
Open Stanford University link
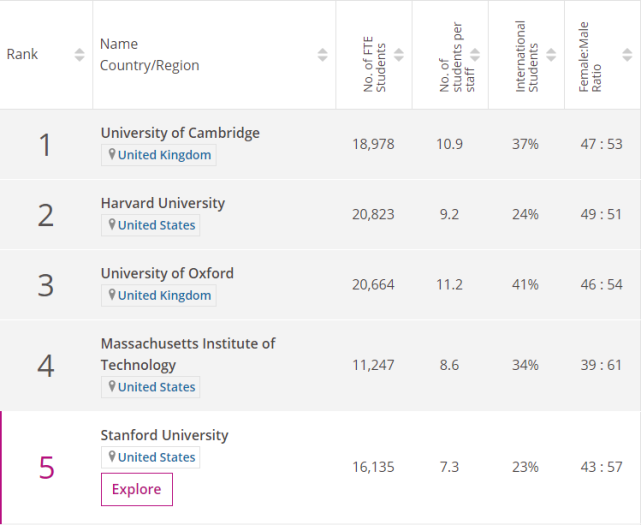click(x=164, y=435)
